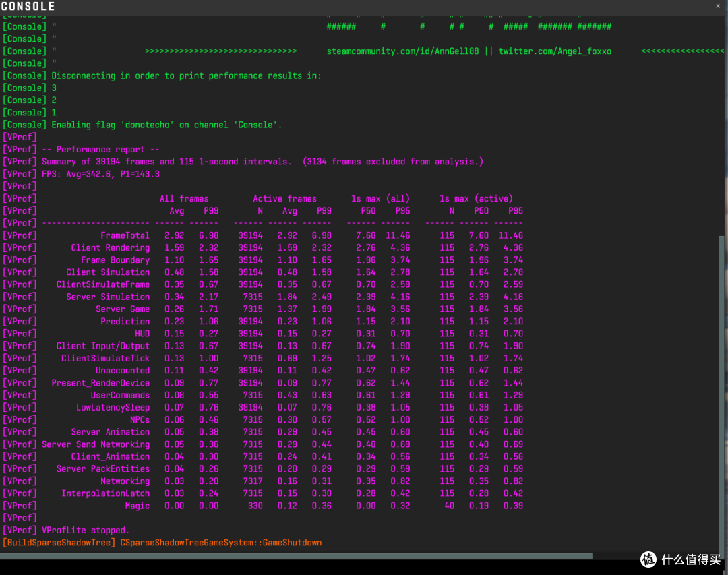Click the Client_Animation row label
Screen dimensions: 728x575
point(110,456)
